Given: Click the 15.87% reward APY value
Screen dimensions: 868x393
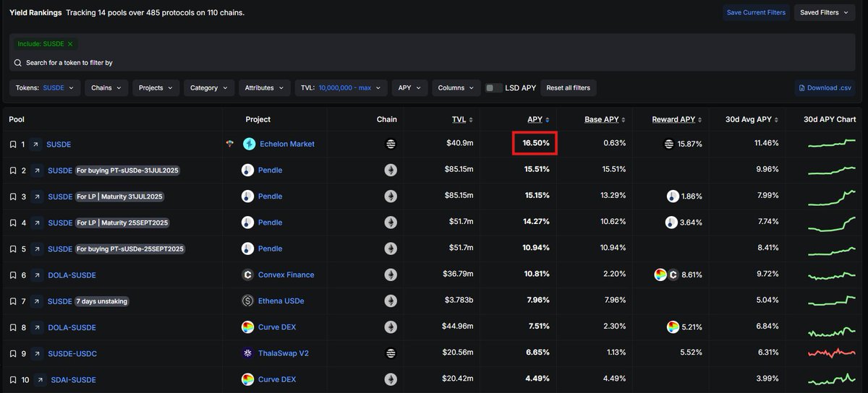Looking at the screenshot, I should [x=690, y=144].
